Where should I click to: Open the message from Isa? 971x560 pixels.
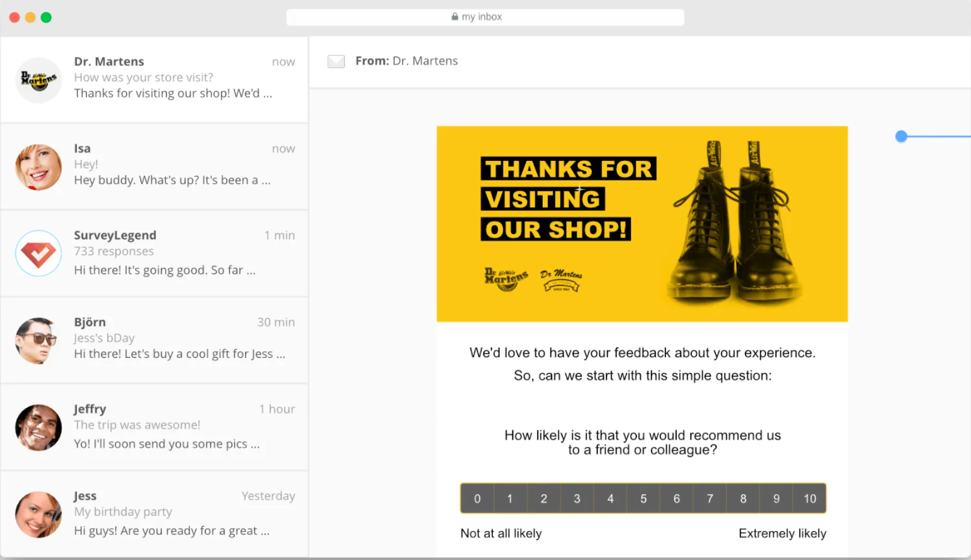click(154, 167)
